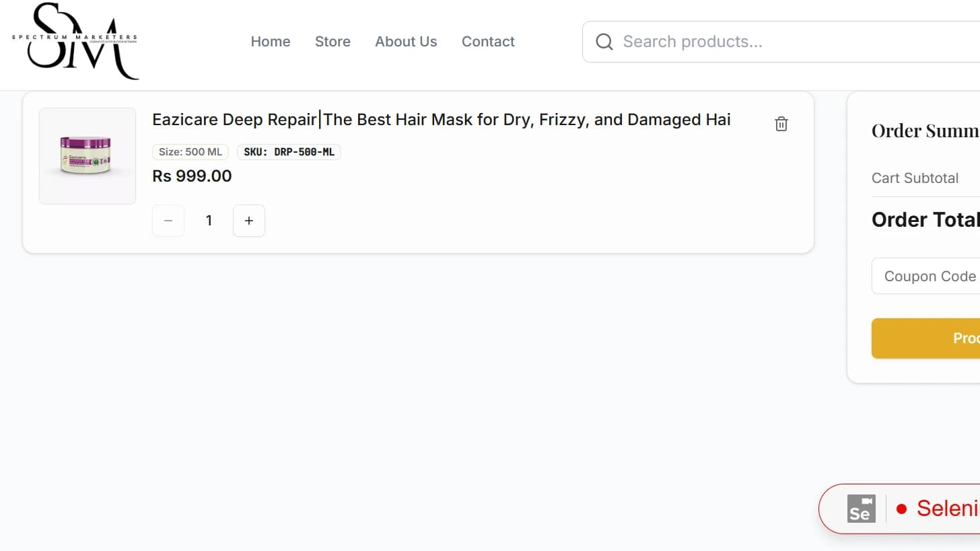980x551 pixels.
Task: Open the Contact page
Action: (488, 42)
